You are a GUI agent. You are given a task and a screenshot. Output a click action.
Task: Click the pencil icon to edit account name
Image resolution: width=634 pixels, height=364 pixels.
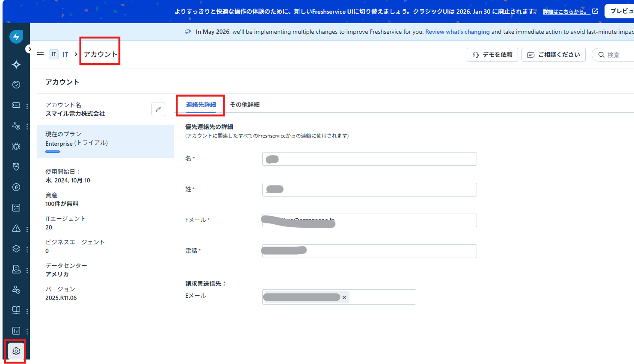point(158,109)
